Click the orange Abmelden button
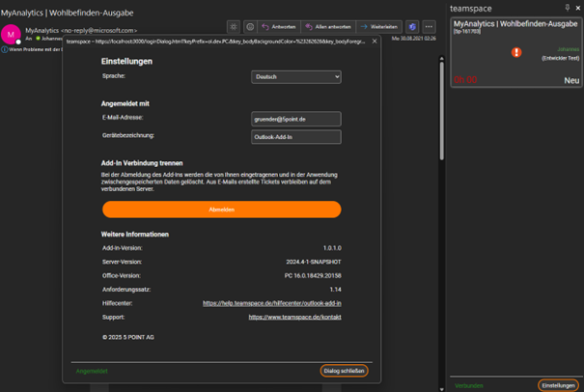This screenshot has width=584, height=392. [x=222, y=210]
